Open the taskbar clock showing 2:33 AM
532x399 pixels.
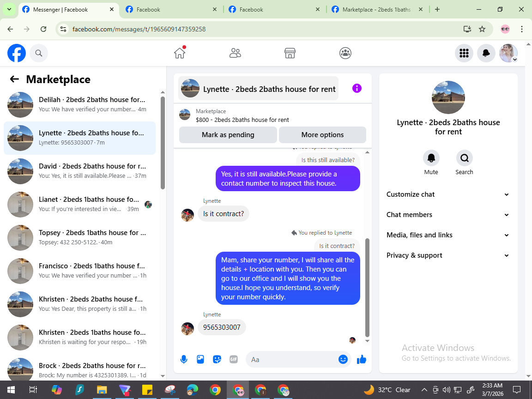click(x=493, y=389)
